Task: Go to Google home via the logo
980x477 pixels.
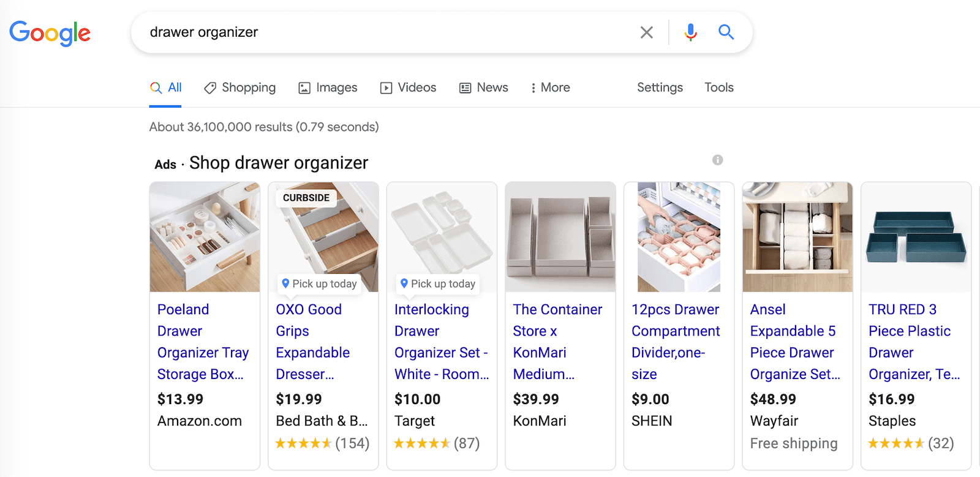Action: point(50,33)
